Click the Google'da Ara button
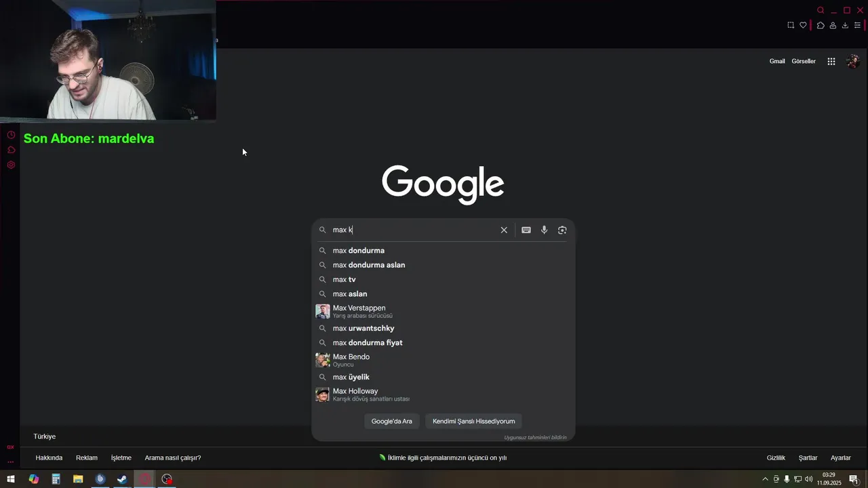 pyautogui.click(x=392, y=421)
